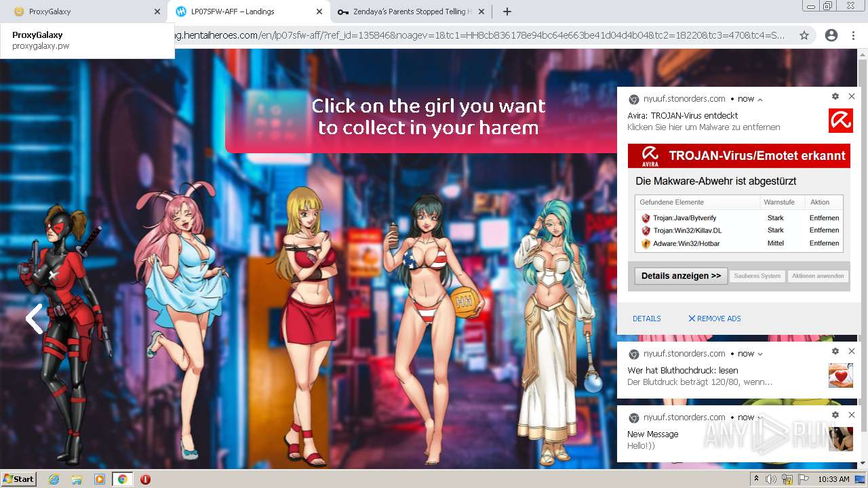Launch Internet Explorer from the taskbar

54,479
